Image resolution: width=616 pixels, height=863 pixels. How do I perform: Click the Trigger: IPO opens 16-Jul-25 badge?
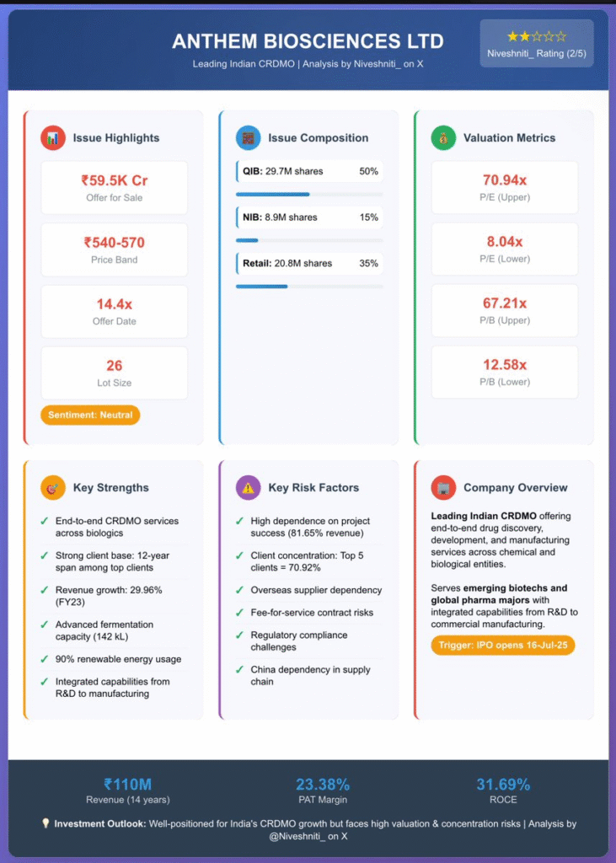coord(502,646)
